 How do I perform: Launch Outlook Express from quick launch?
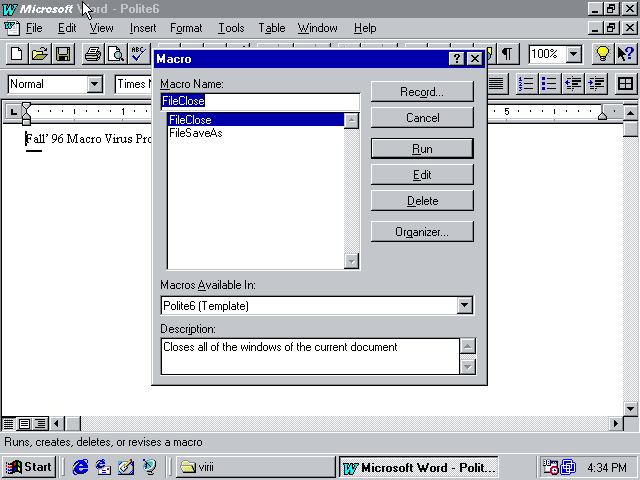coord(103,467)
